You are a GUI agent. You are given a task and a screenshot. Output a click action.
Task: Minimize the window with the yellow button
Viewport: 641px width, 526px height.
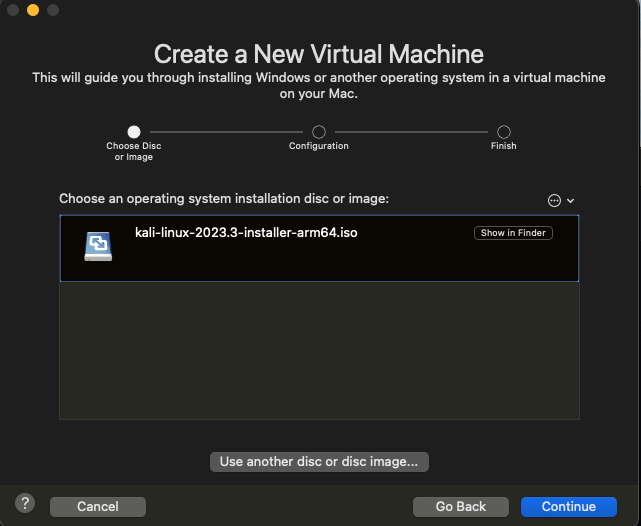pos(33,10)
